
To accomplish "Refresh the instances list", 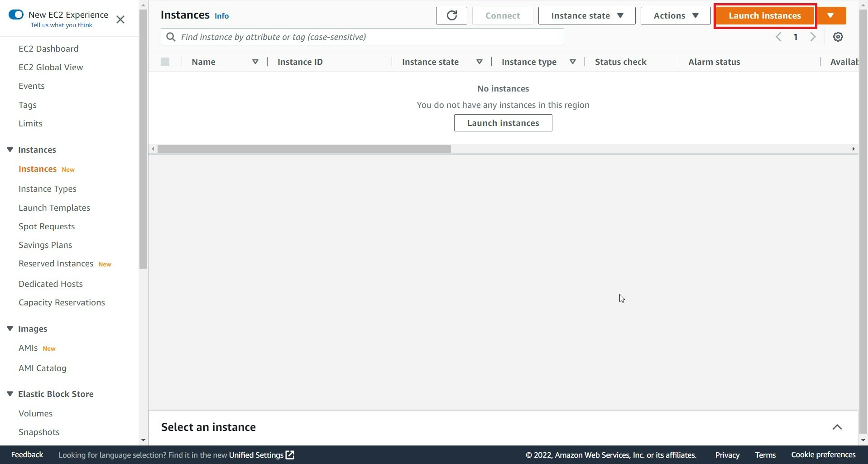I will point(451,15).
